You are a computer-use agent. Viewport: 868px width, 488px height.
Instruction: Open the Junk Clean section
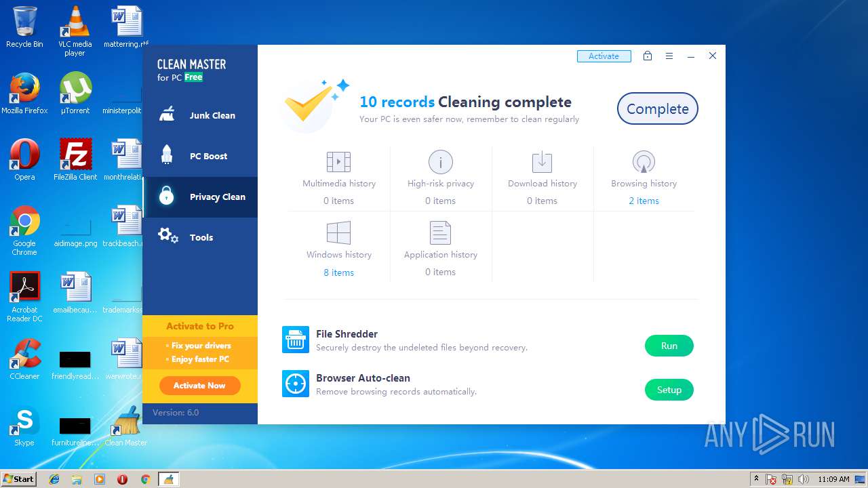tap(200, 115)
